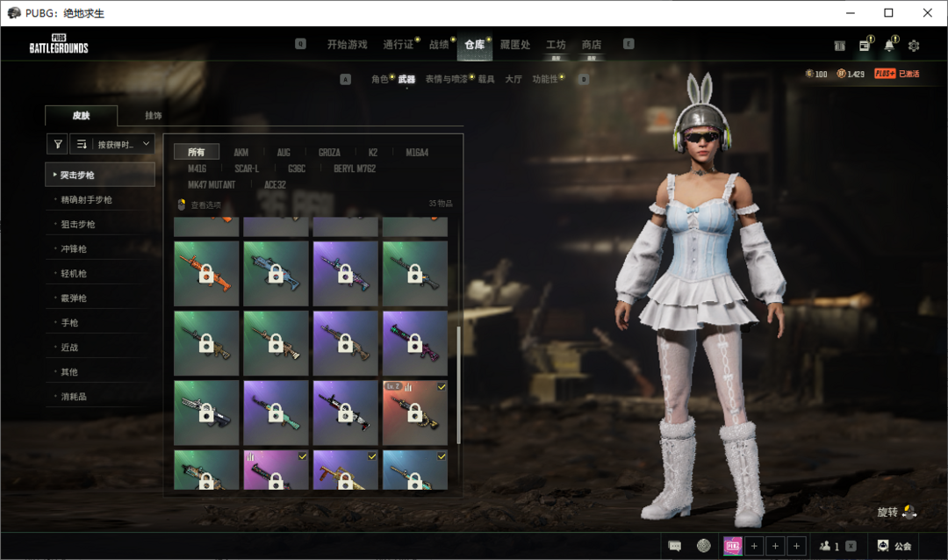Filter skins by ACE32

coord(275,184)
